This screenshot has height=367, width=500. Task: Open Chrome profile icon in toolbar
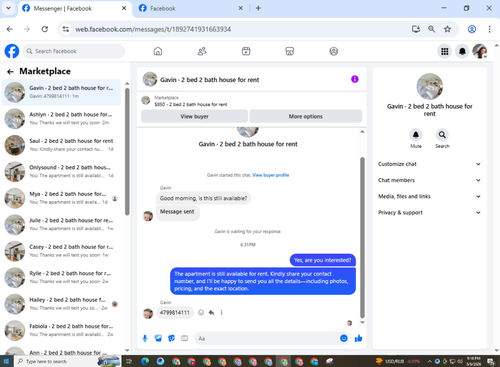[472, 29]
